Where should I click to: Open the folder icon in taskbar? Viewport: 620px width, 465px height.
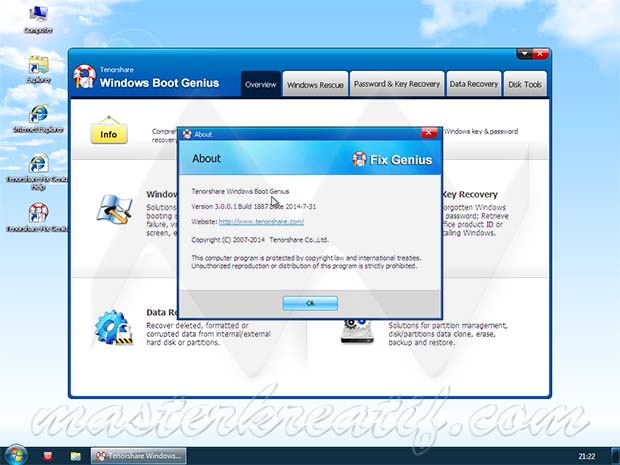coord(76,456)
